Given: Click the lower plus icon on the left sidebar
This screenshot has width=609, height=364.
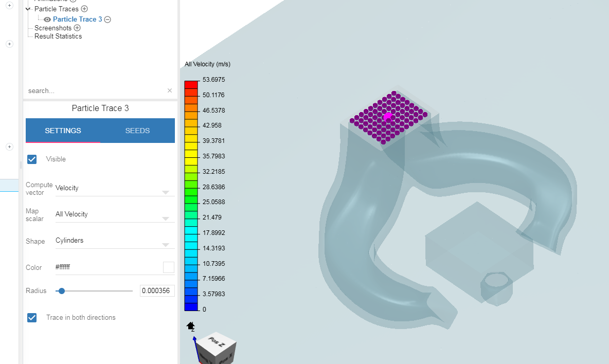Looking at the screenshot, I should [x=9, y=44].
